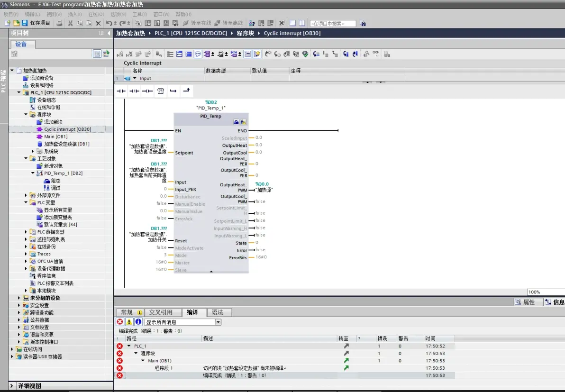565x392 pixels.
Task: Expand the 详细视图 panel
Action: click(x=11, y=386)
